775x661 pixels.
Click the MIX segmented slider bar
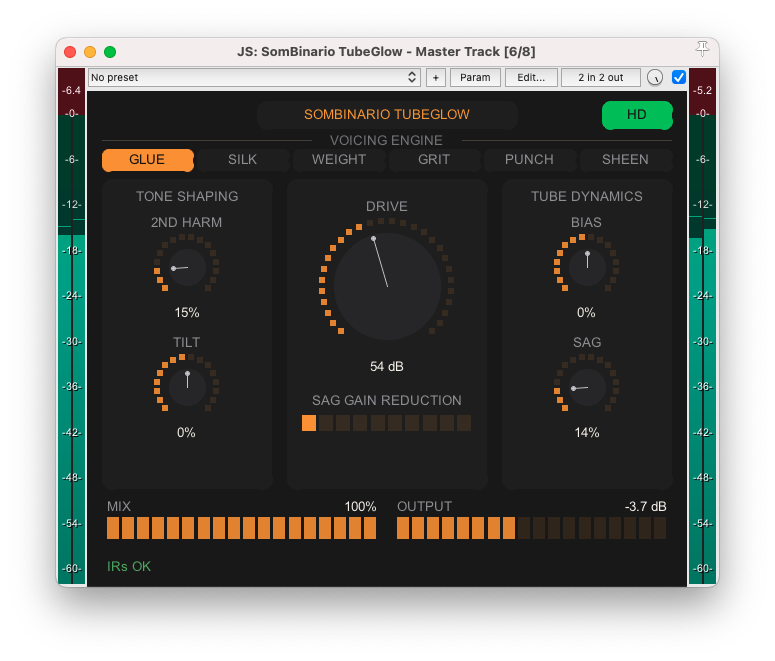(x=241, y=528)
